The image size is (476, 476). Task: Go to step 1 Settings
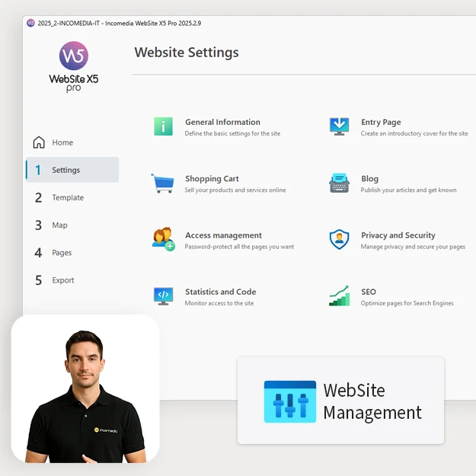click(65, 170)
